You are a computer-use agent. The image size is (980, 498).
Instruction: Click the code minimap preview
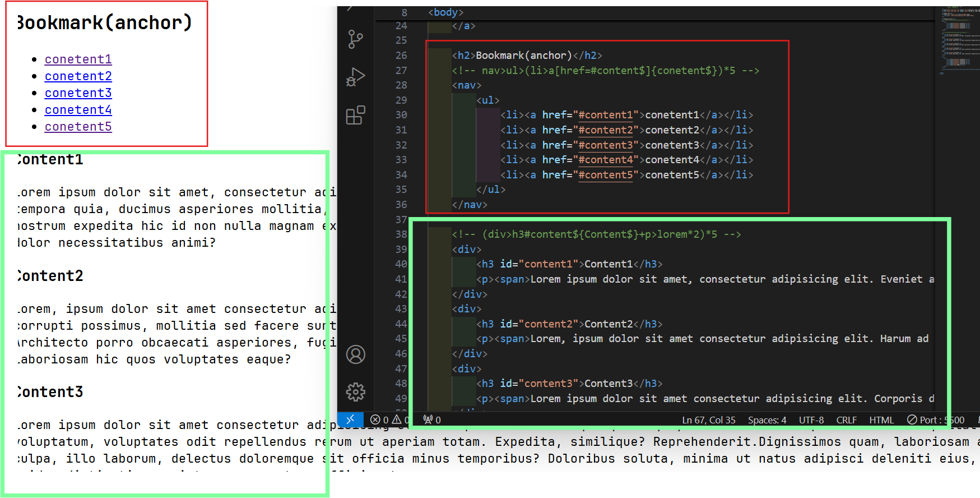tap(960, 42)
